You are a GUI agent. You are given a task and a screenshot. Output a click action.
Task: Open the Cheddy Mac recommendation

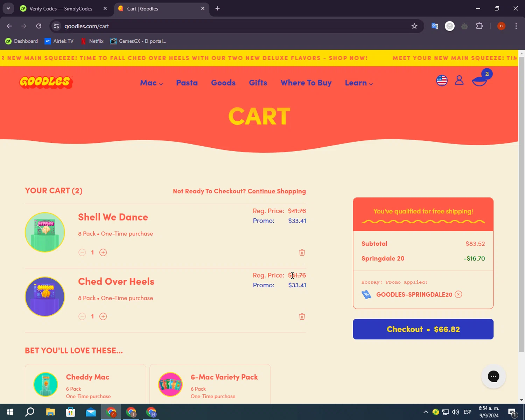[87, 377]
